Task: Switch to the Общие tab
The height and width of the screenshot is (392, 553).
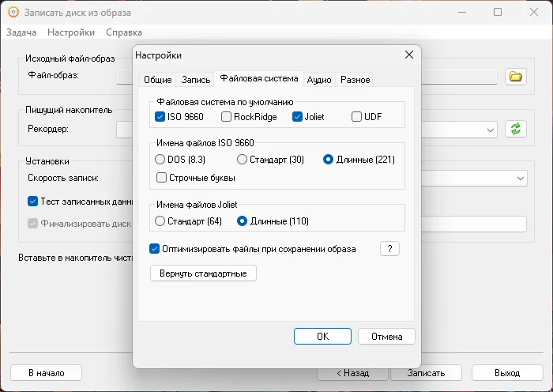Action: (x=157, y=80)
